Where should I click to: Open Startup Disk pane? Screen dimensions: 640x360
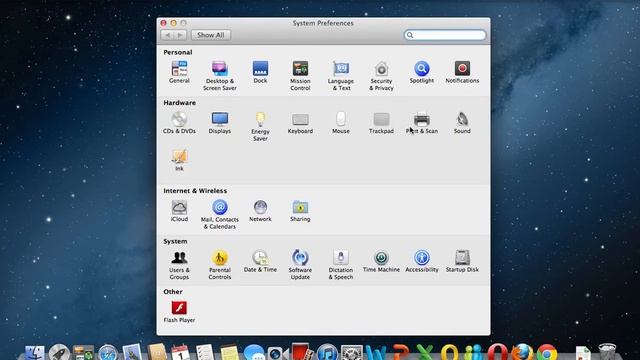[x=462, y=261]
